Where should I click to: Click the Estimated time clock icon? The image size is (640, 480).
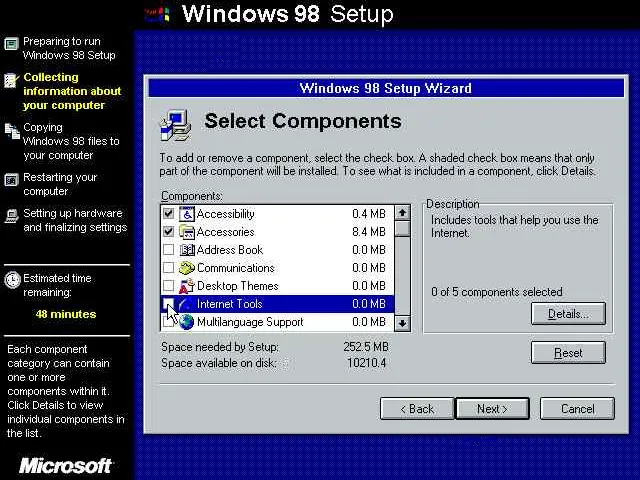[x=12, y=280]
